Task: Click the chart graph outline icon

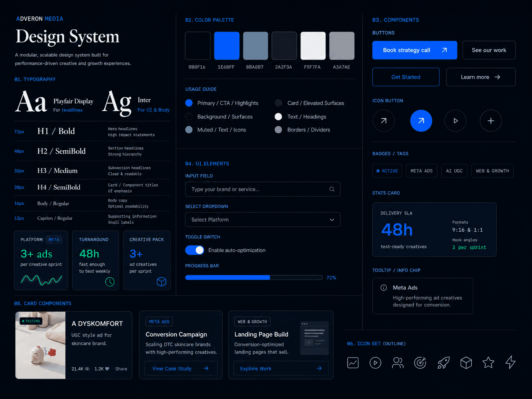Action: point(353,363)
